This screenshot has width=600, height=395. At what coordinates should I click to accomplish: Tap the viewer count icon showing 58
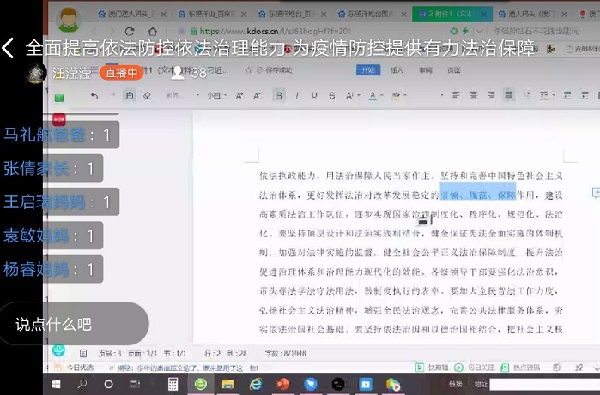click(x=177, y=73)
